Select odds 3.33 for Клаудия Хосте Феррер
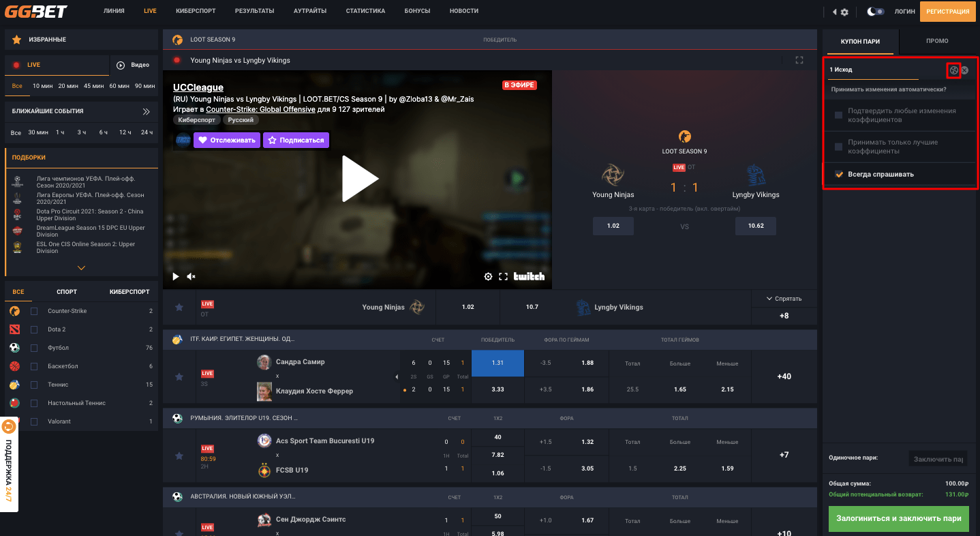Image resolution: width=980 pixels, height=536 pixels. pos(497,389)
